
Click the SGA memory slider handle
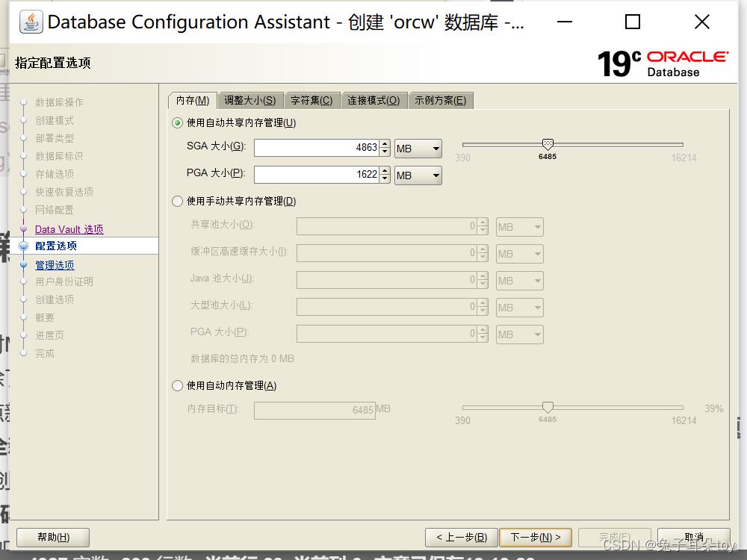tap(548, 143)
